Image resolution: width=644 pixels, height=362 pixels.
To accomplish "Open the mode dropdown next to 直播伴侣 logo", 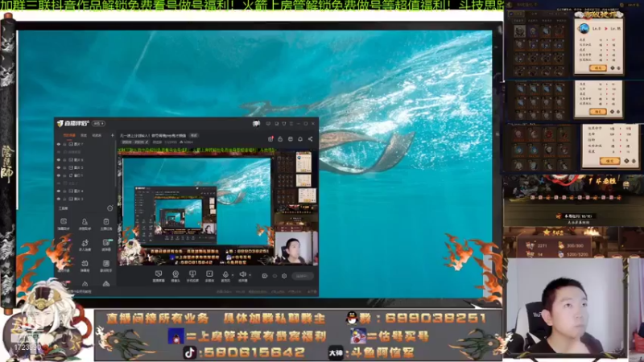I will click(98, 124).
